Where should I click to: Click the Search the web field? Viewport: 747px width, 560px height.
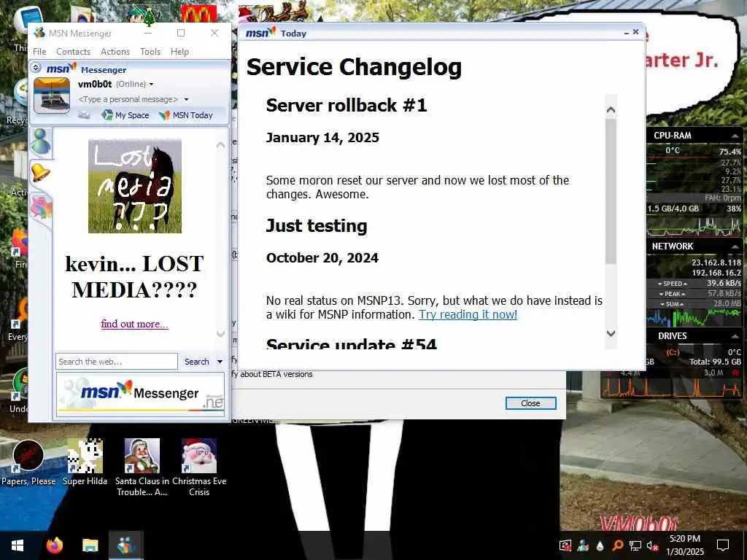116,362
